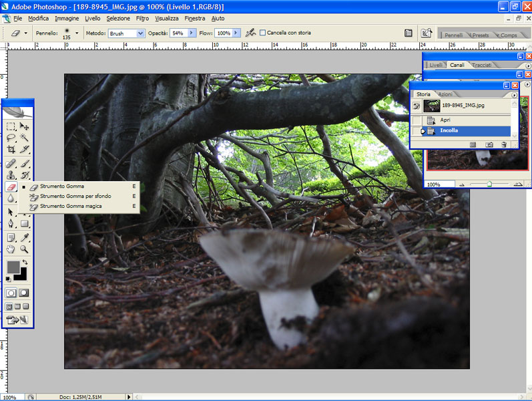
Task: Switch to the Azioni tab
Action: click(445, 94)
